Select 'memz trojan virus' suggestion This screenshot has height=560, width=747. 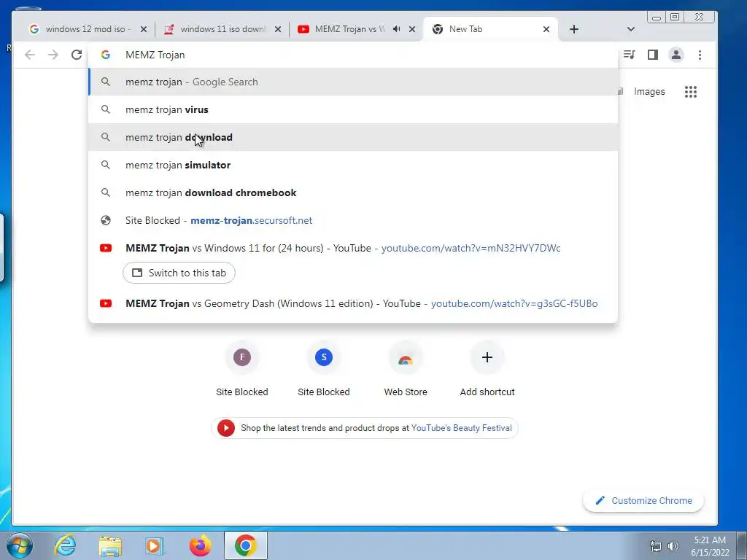click(353, 109)
